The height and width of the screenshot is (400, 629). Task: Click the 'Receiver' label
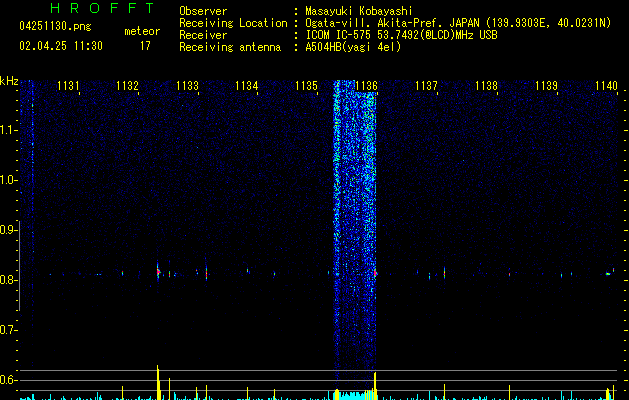203,35
